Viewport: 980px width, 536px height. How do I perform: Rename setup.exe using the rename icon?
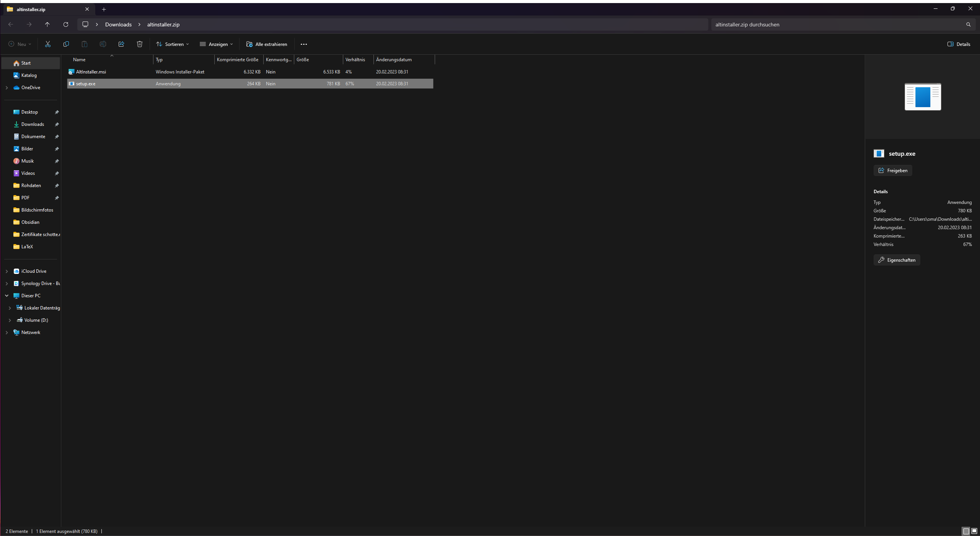point(103,44)
